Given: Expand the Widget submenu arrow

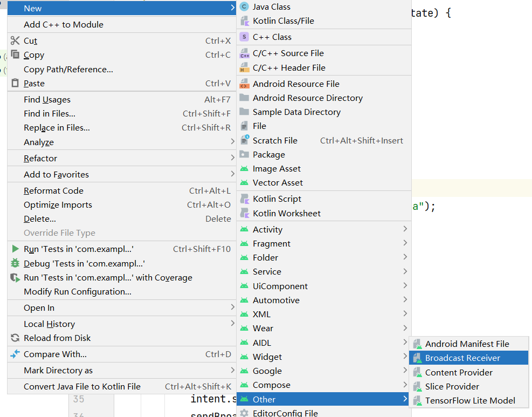Looking at the screenshot, I should [405, 356].
